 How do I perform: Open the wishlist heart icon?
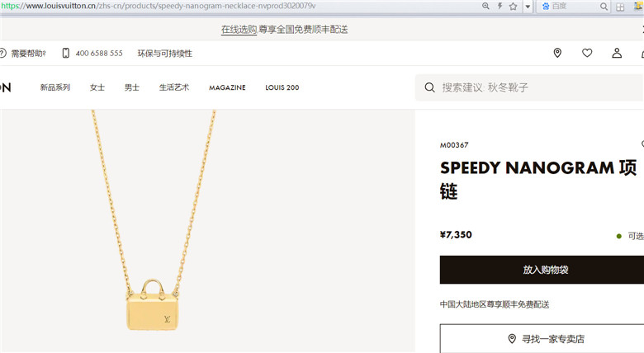coord(587,53)
